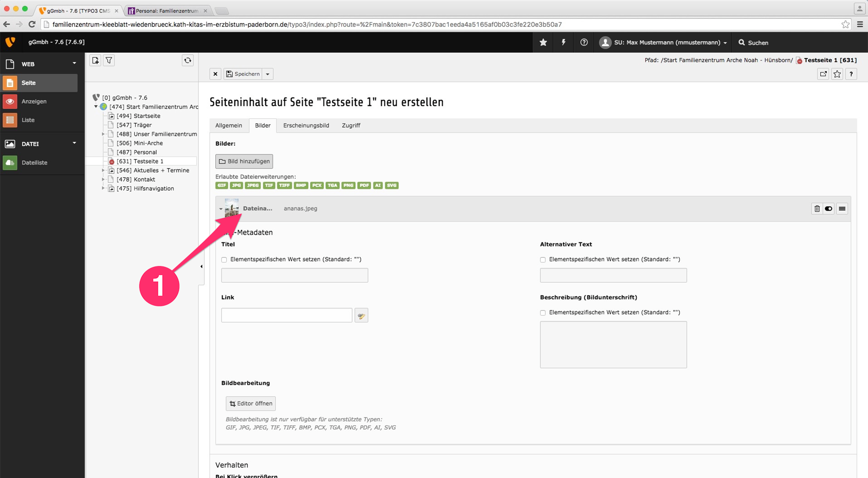The image size is (868, 478).
Task: Open the Speichern dropdown arrow
Action: point(268,74)
